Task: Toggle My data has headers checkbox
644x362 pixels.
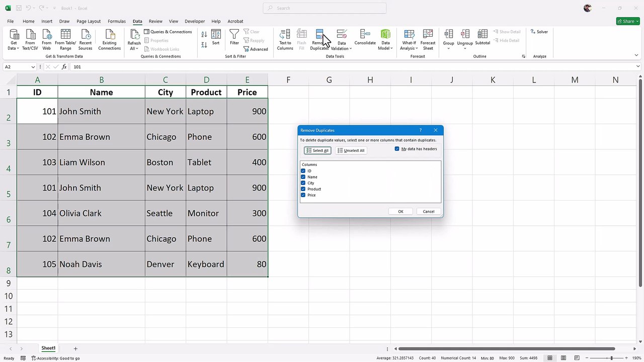Action: coord(397,149)
